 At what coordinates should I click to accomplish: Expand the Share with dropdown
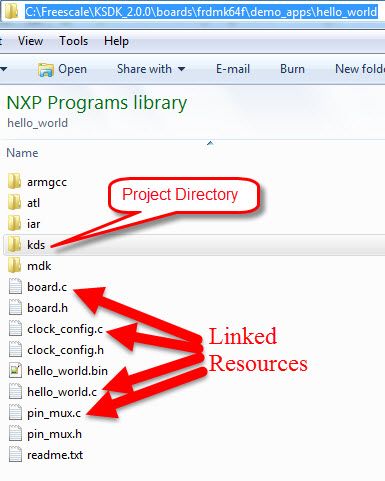151,69
